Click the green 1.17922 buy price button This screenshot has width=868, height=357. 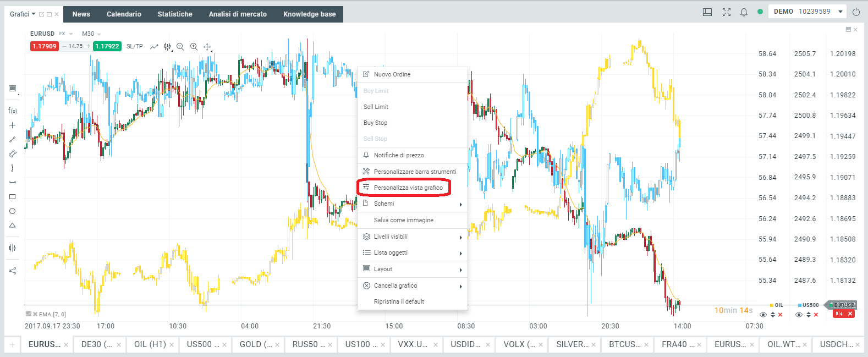tap(107, 46)
